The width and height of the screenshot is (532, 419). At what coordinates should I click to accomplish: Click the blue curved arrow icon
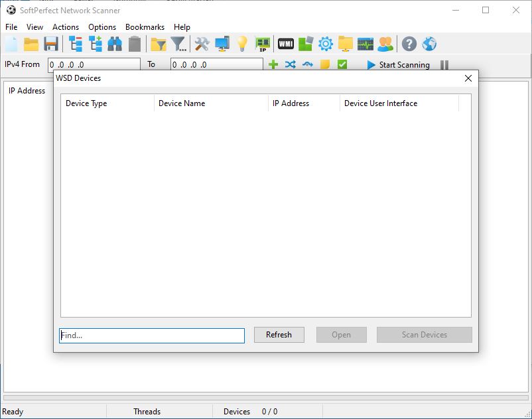coord(308,64)
